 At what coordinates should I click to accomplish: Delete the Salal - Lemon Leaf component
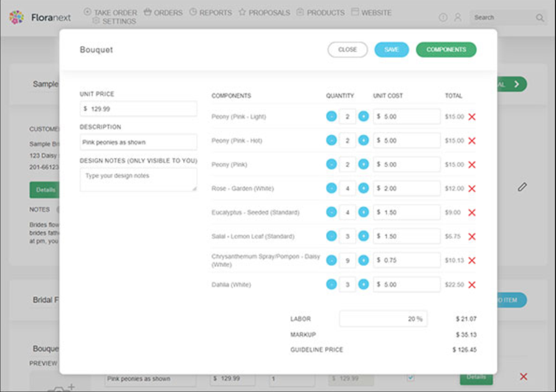472,236
